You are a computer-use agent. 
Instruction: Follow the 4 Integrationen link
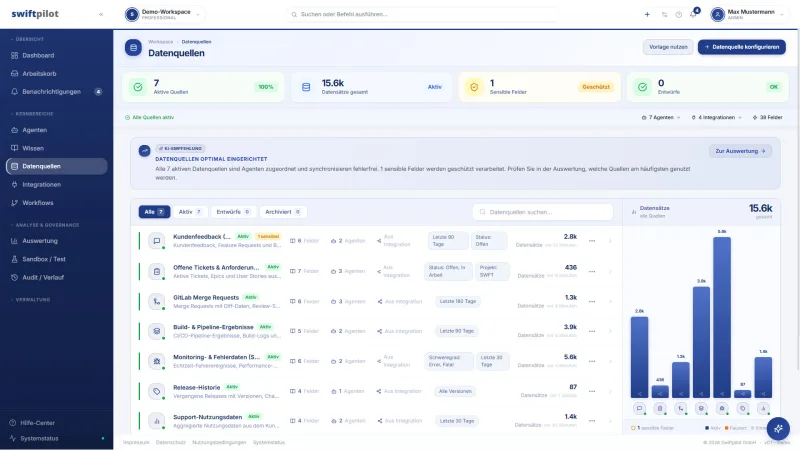(716, 117)
